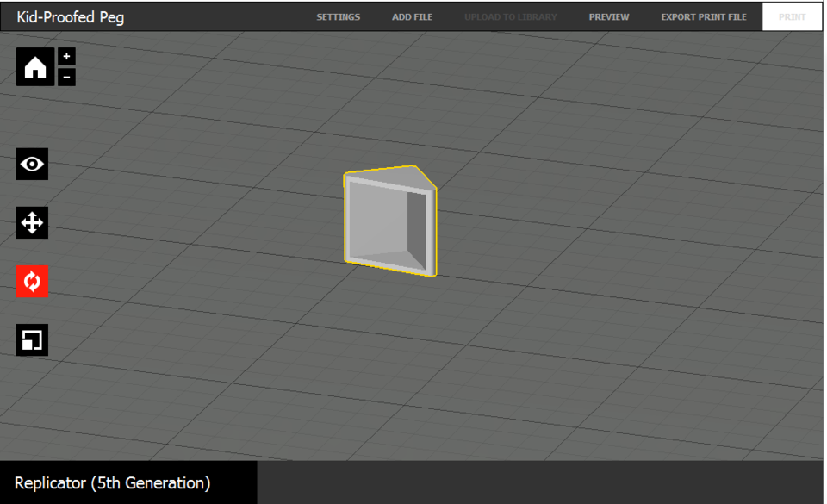Select the 3D peg model on the build plate
Image resolution: width=827 pixels, height=504 pixels.
coord(389,221)
